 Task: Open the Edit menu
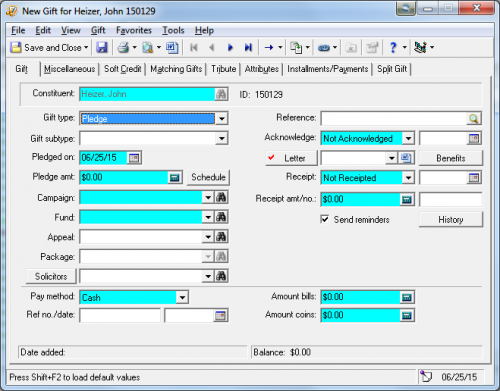point(43,30)
